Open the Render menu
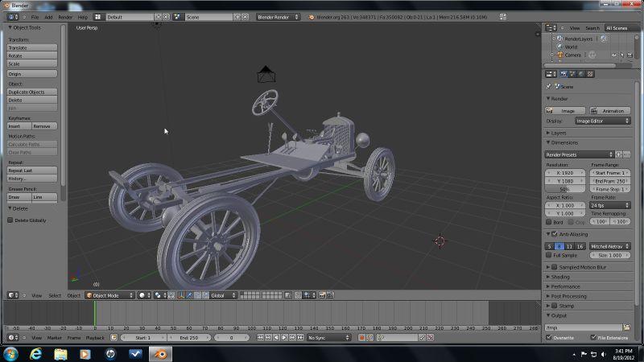Screen dimensions: 644x362 (x=65, y=17)
